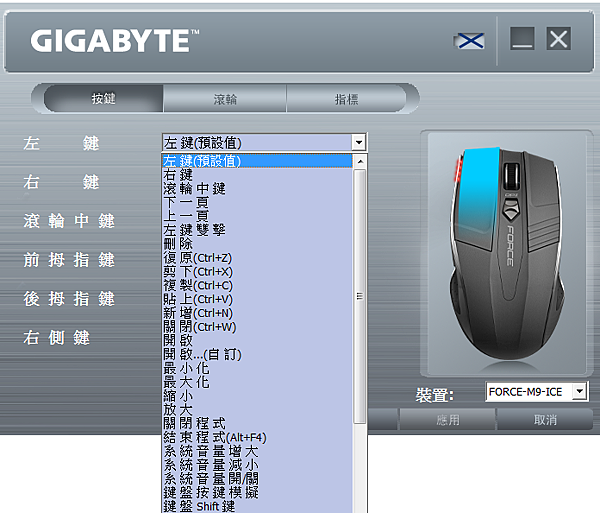This screenshot has height=513, width=600.
Task: Click the 後拇指鍵 label
Action: point(69,299)
